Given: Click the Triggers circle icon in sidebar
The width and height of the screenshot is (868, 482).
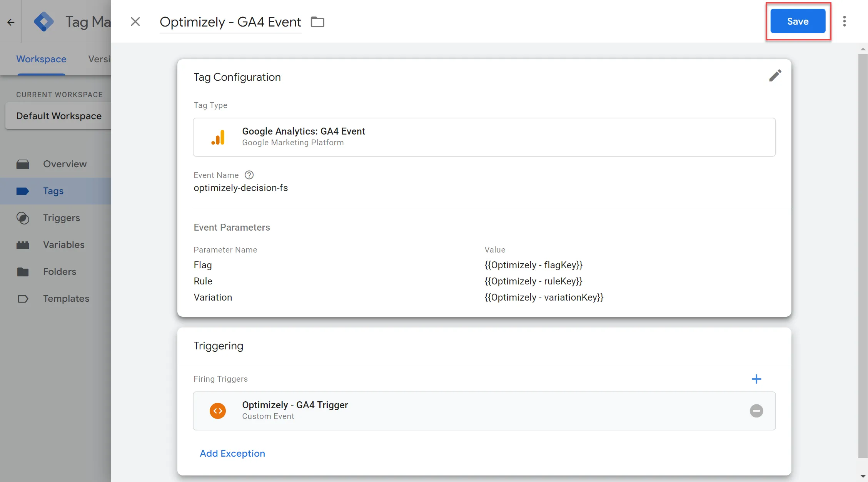Looking at the screenshot, I should [x=23, y=218].
